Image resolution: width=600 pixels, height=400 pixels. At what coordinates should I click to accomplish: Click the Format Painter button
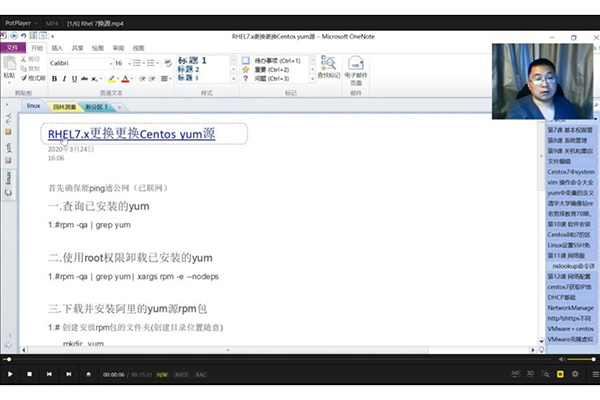pos(33,78)
